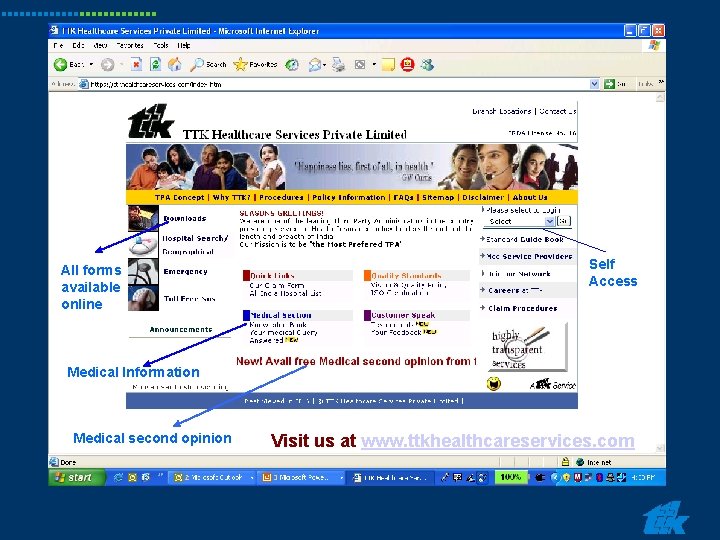Open the Help menu
The height and width of the screenshot is (540, 720).
pyautogui.click(x=184, y=45)
